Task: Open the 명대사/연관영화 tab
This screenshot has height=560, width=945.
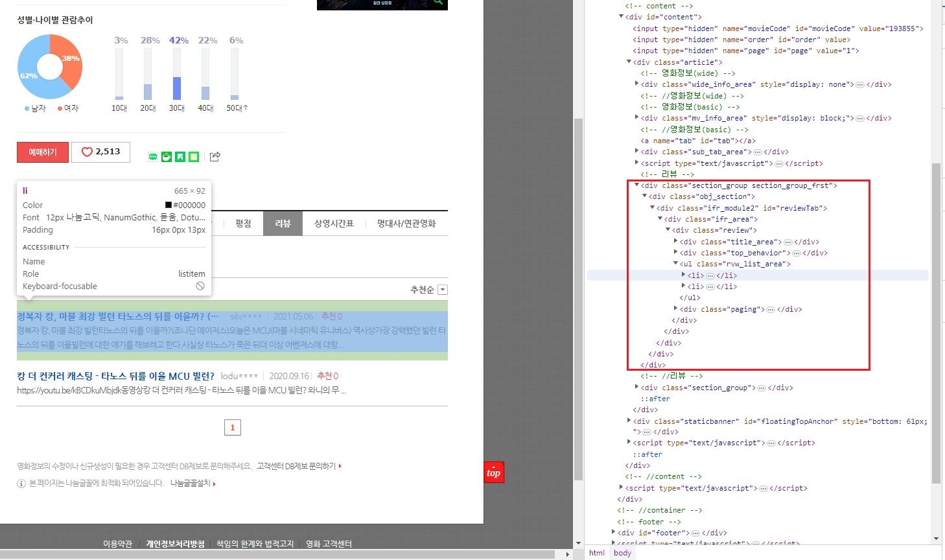Action: point(406,223)
